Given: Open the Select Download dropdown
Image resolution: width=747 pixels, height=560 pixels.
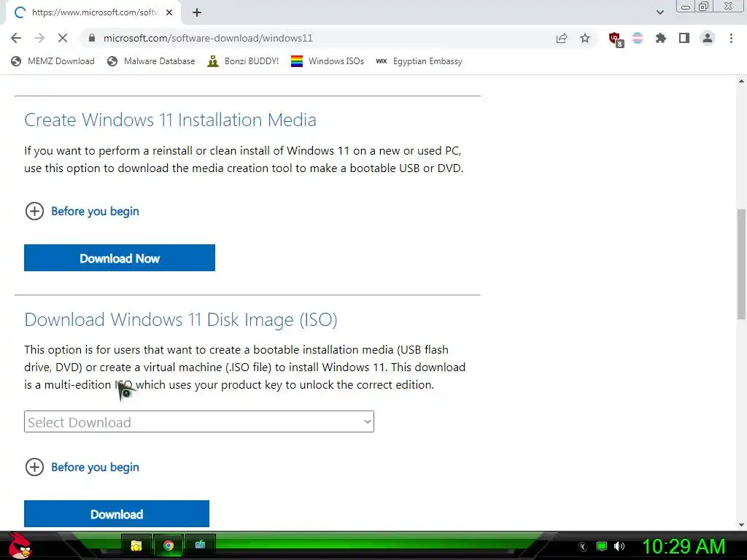Looking at the screenshot, I should pyautogui.click(x=199, y=421).
